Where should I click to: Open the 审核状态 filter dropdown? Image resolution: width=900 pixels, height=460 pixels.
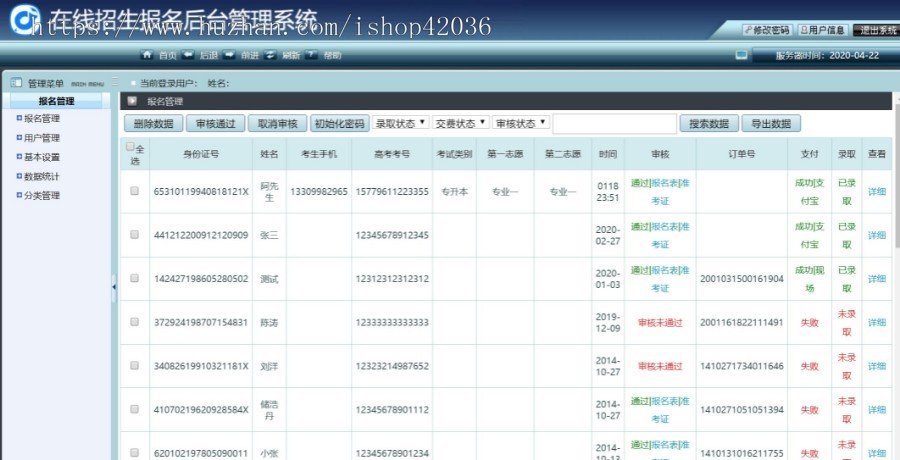click(x=521, y=123)
